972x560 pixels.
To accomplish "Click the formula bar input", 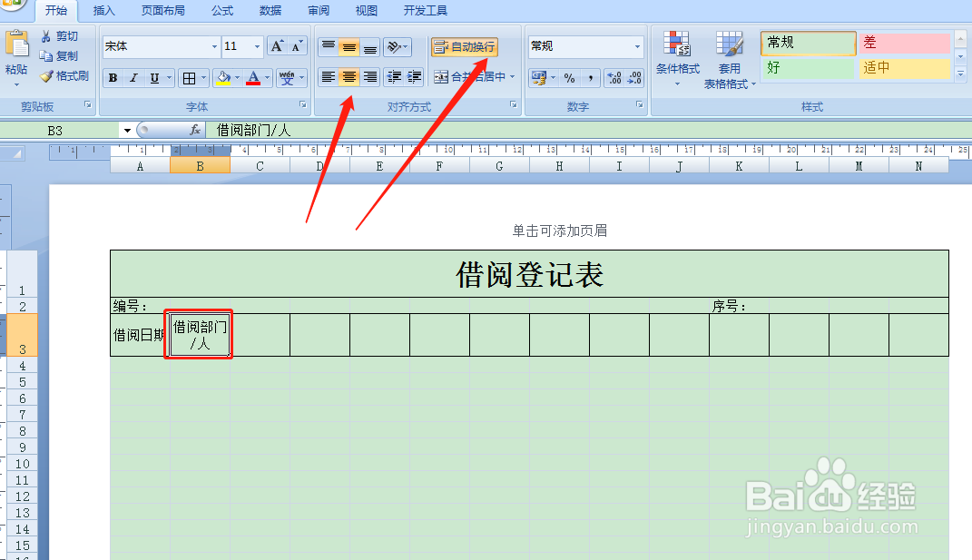I will [589, 130].
